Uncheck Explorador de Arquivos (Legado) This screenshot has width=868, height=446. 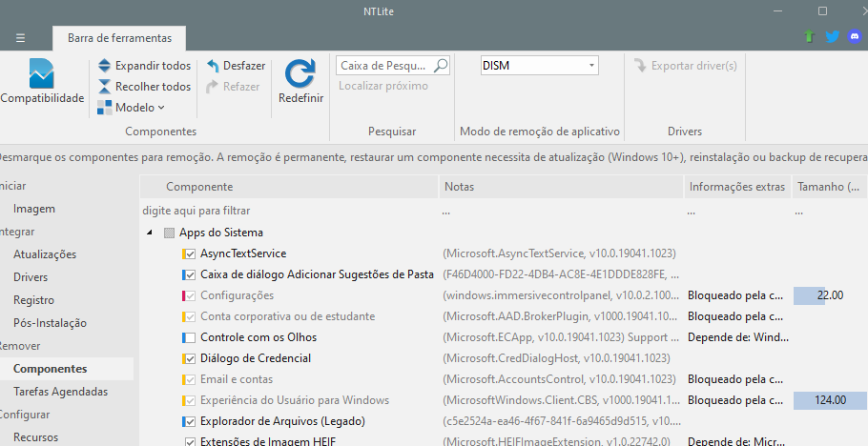[x=190, y=421]
